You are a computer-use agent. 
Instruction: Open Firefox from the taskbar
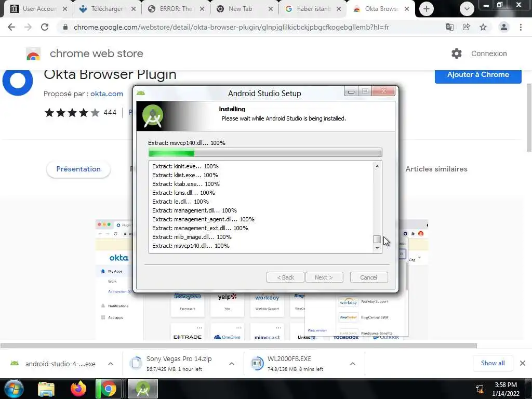(x=78, y=389)
